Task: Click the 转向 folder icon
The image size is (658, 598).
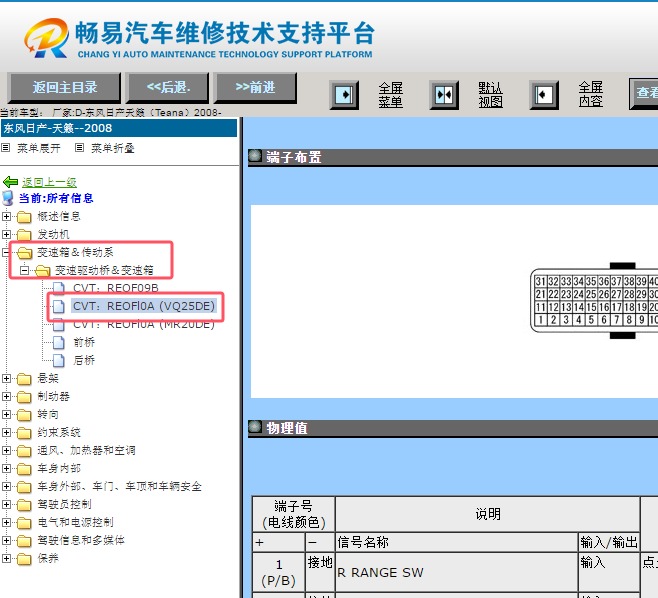Action: coord(24,415)
